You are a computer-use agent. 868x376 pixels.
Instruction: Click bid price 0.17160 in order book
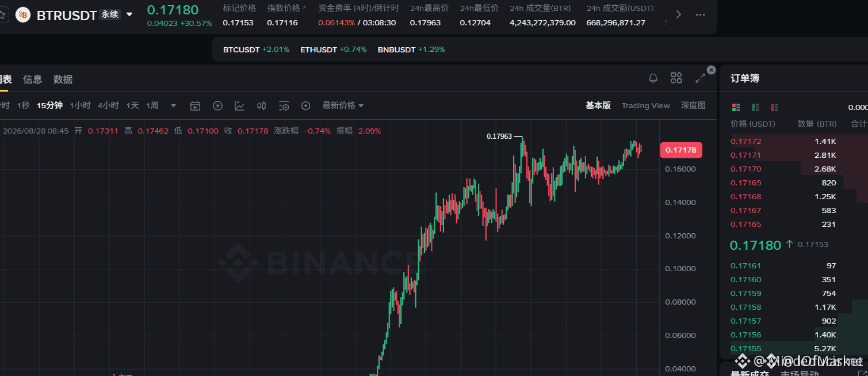pyautogui.click(x=746, y=279)
